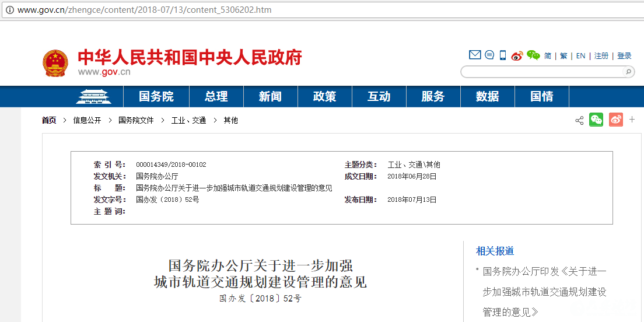
Task: Switch to traditional Chinese 繁
Action: tap(563, 56)
